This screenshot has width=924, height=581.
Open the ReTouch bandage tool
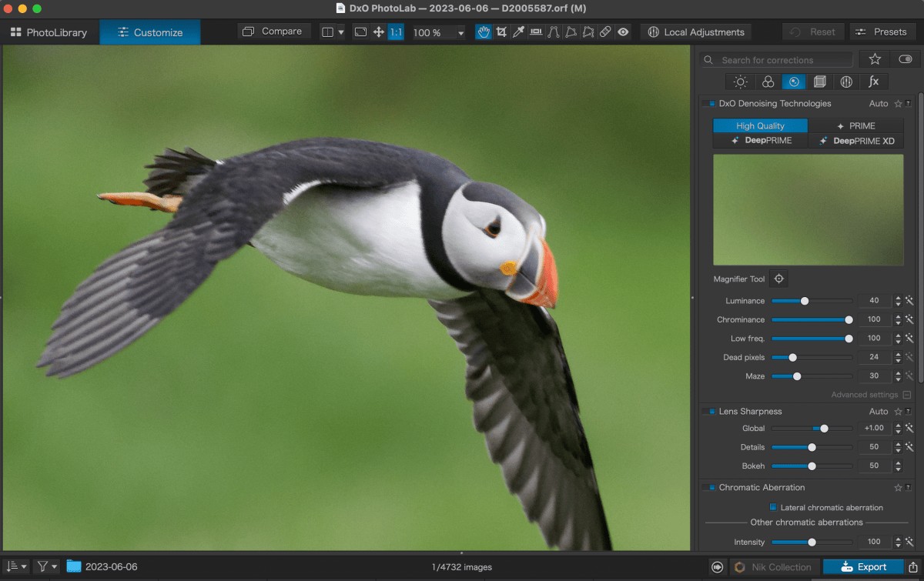tap(605, 32)
